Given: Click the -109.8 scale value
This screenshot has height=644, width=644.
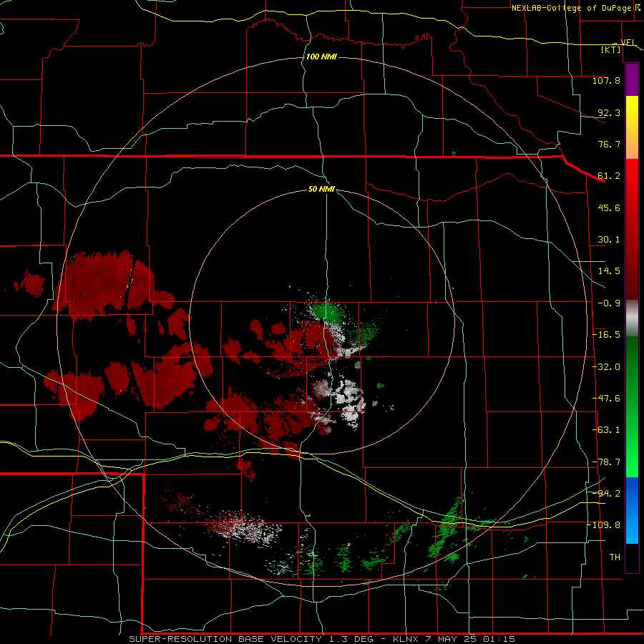Looking at the screenshot, I should [x=606, y=525].
